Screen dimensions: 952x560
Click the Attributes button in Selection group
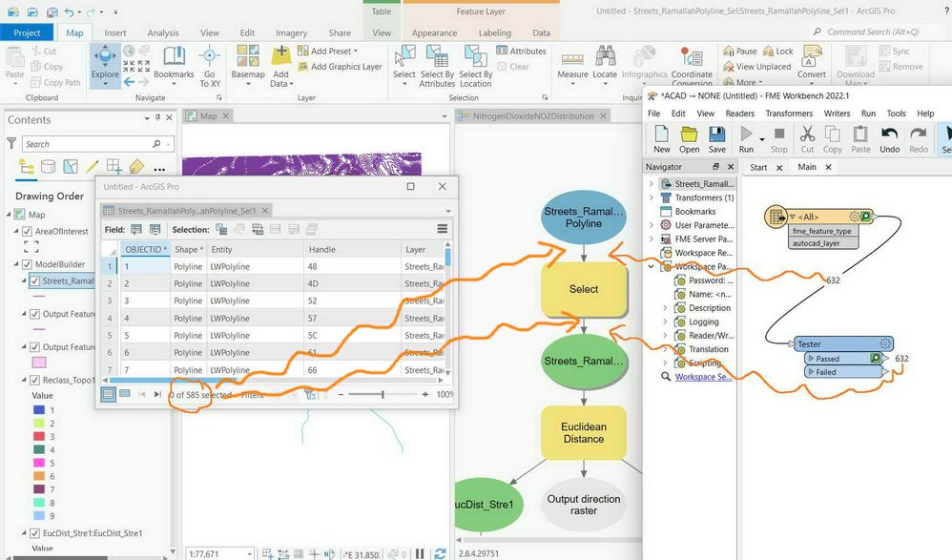pos(521,51)
